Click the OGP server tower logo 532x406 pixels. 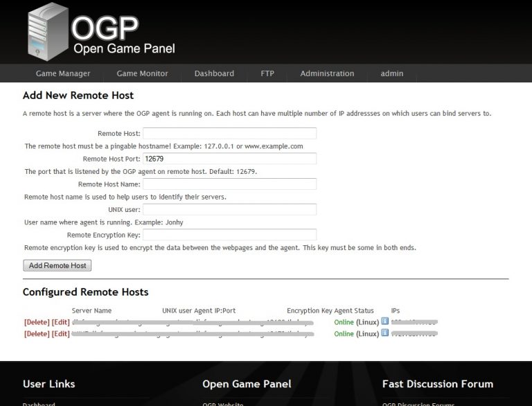(x=48, y=32)
